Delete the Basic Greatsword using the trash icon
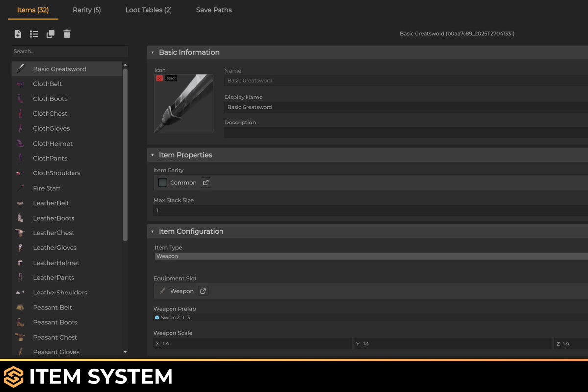 click(x=67, y=34)
